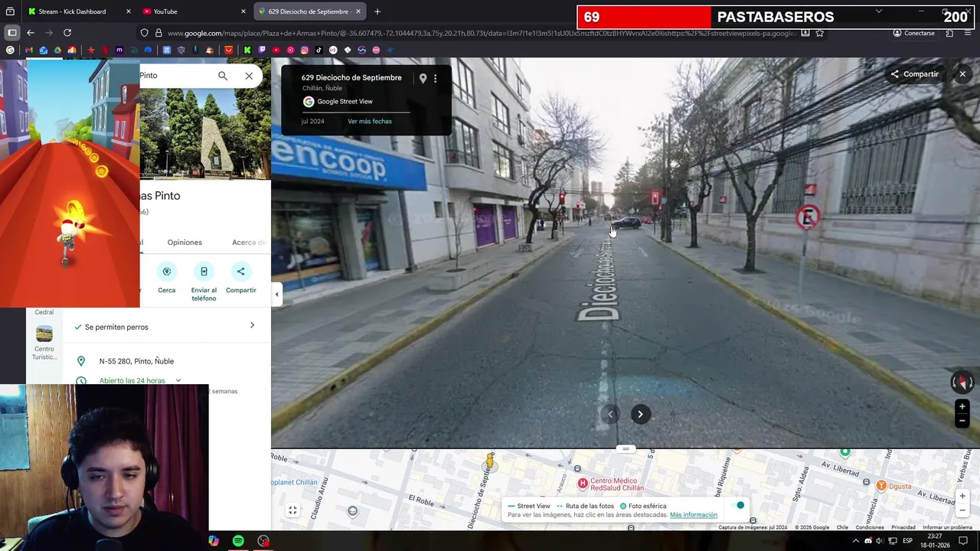
Task: Open the Kick bookmark in bookmarks bar
Action: coord(247,51)
